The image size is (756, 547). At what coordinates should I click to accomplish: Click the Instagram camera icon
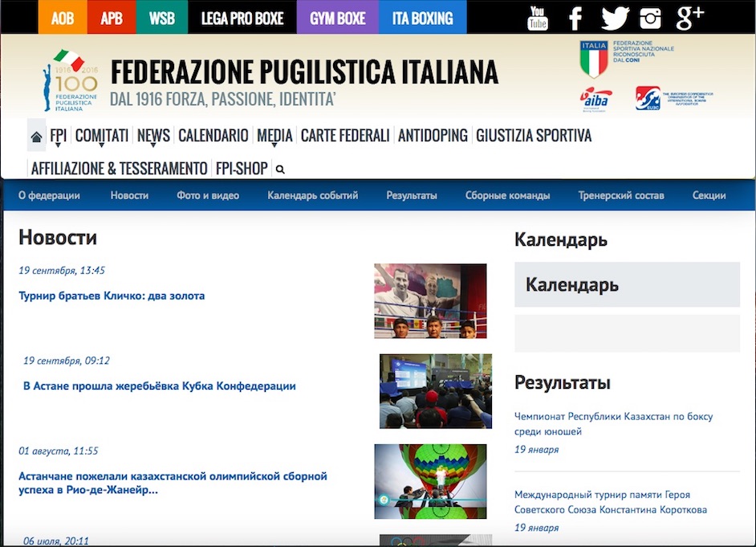click(x=651, y=18)
